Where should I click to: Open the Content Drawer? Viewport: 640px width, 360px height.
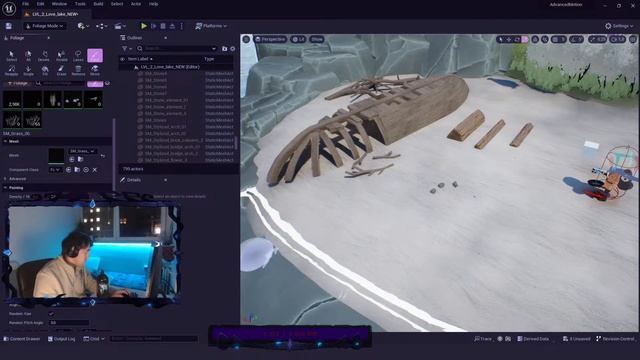(x=22, y=339)
